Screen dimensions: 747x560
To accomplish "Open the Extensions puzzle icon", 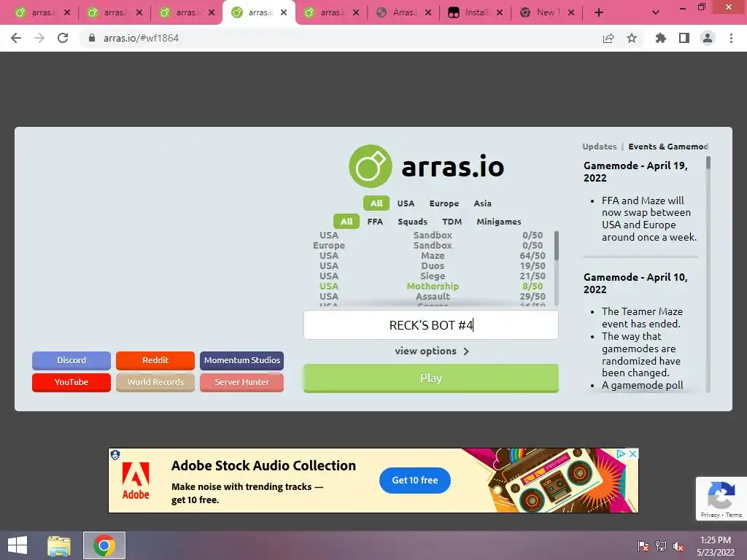I will coord(661,38).
